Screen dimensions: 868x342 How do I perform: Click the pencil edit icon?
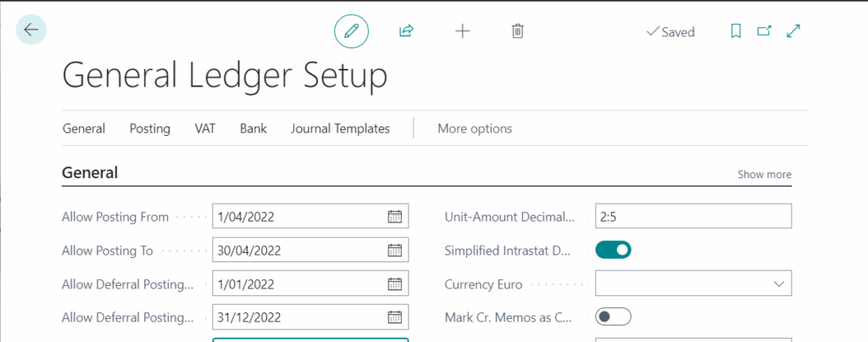(351, 31)
